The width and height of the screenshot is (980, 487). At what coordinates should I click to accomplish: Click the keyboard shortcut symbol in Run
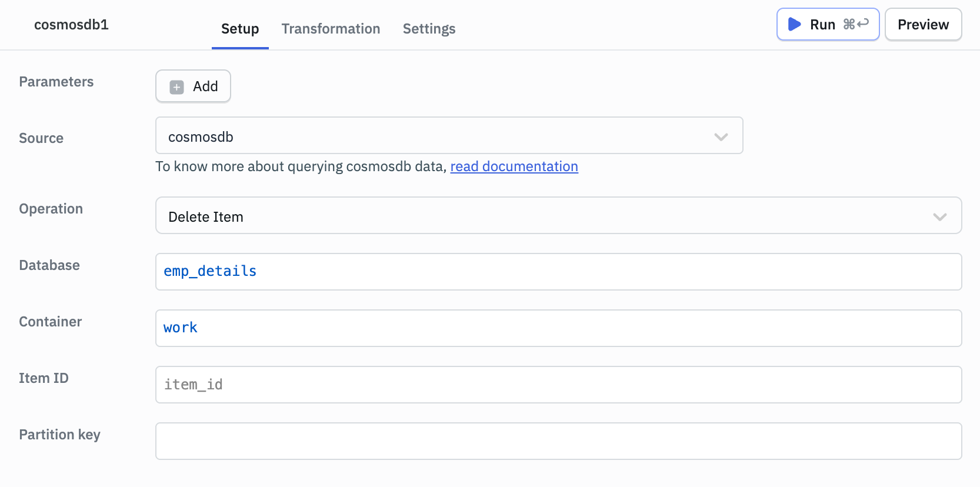855,24
